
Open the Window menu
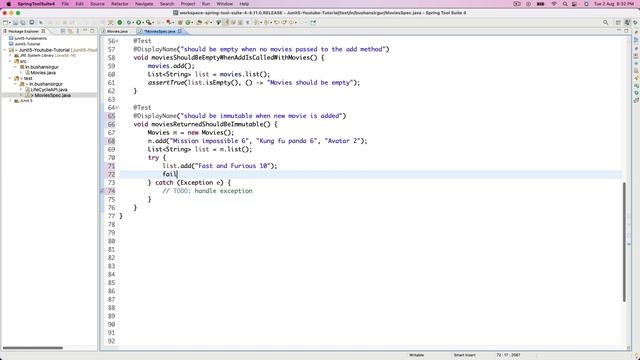224,4
